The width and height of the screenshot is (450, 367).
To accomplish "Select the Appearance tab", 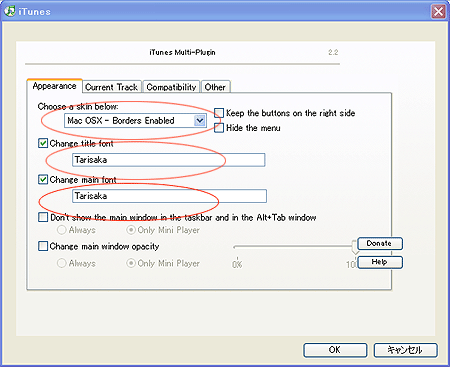I will [54, 86].
